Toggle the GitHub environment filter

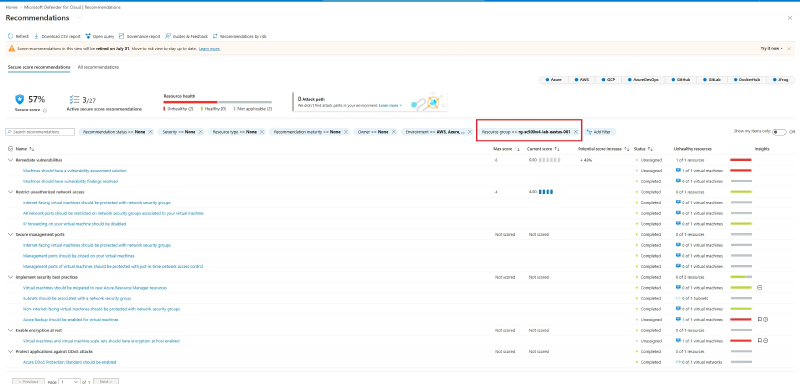pos(680,80)
